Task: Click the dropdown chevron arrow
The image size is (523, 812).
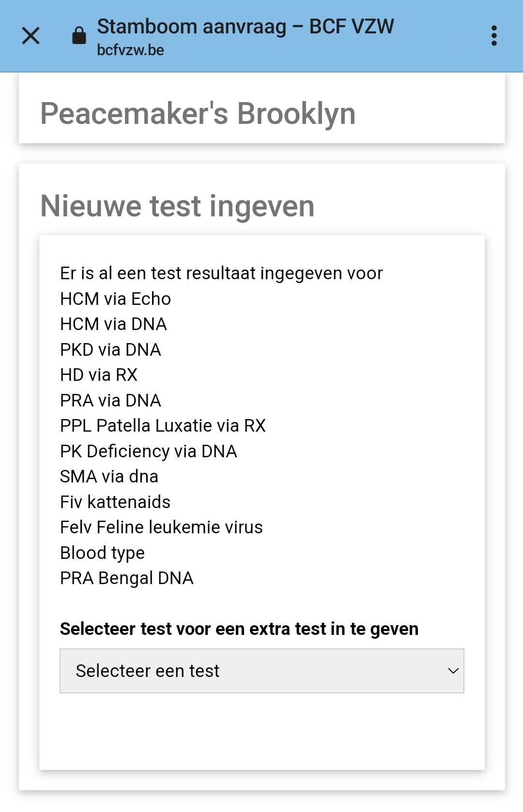Action: [453, 671]
